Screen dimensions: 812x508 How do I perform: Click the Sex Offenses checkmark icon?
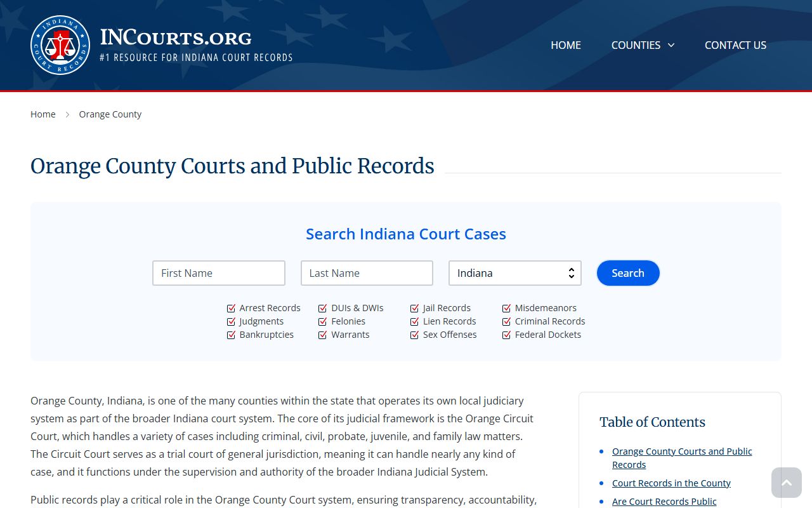[415, 335]
